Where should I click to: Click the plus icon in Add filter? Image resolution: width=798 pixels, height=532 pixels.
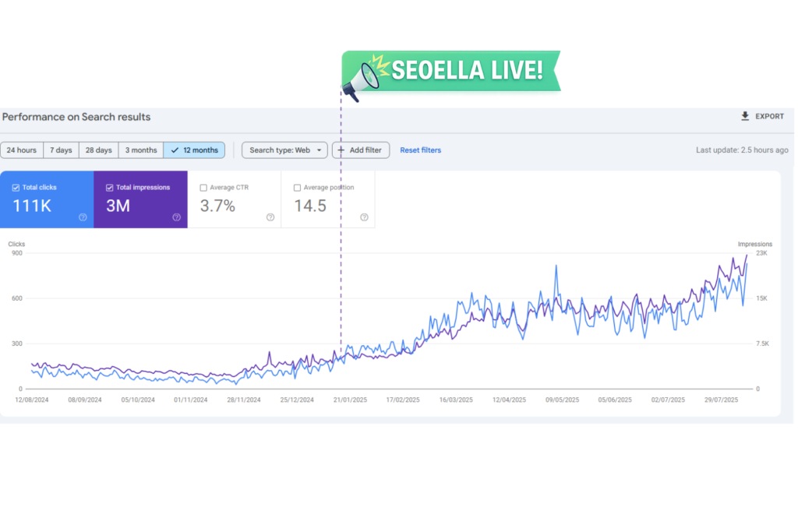(x=341, y=150)
